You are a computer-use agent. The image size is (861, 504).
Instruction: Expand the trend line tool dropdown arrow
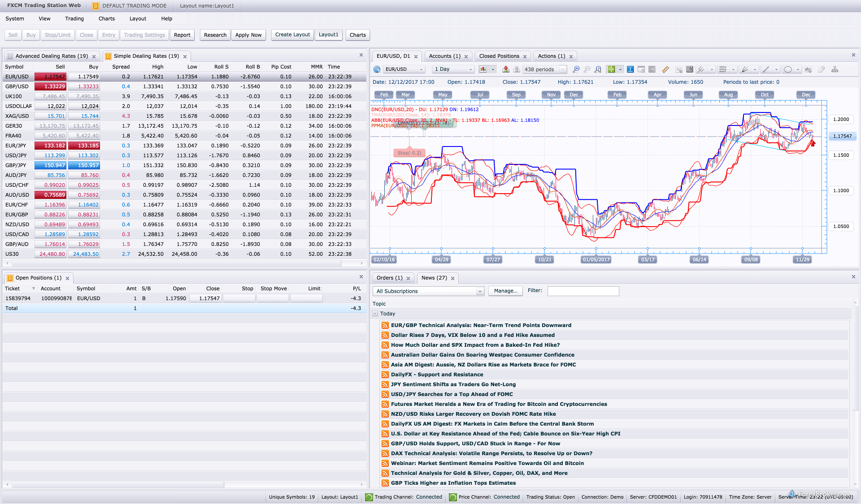pyautogui.click(x=776, y=69)
